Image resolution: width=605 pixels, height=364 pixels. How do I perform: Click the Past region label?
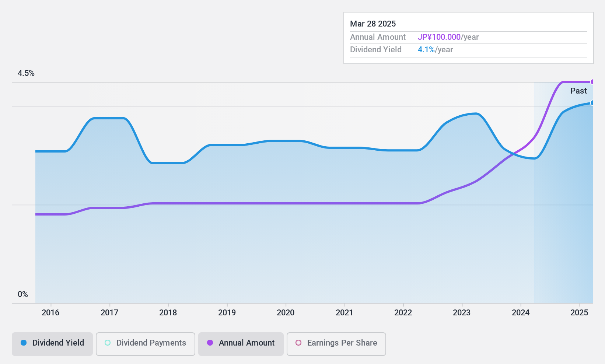(578, 91)
